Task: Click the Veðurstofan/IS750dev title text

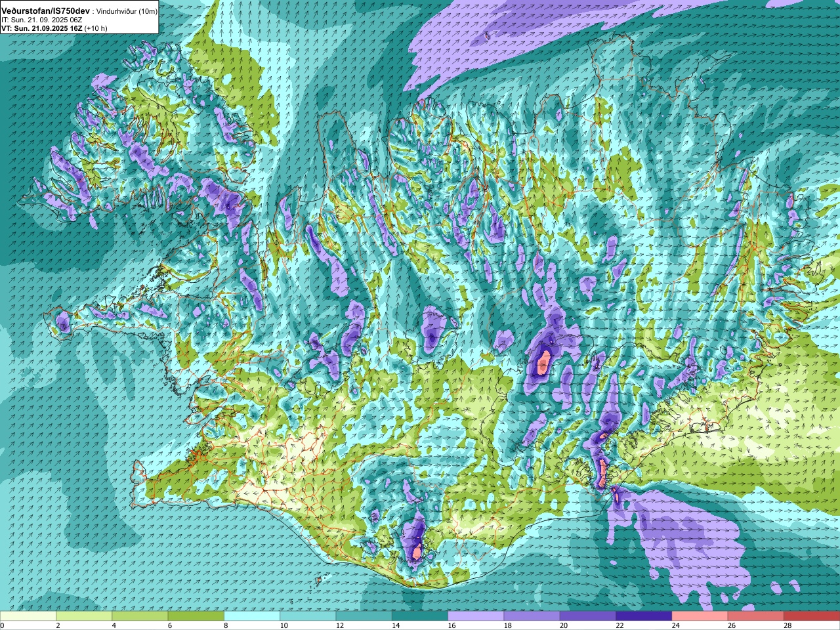Action: coord(46,11)
